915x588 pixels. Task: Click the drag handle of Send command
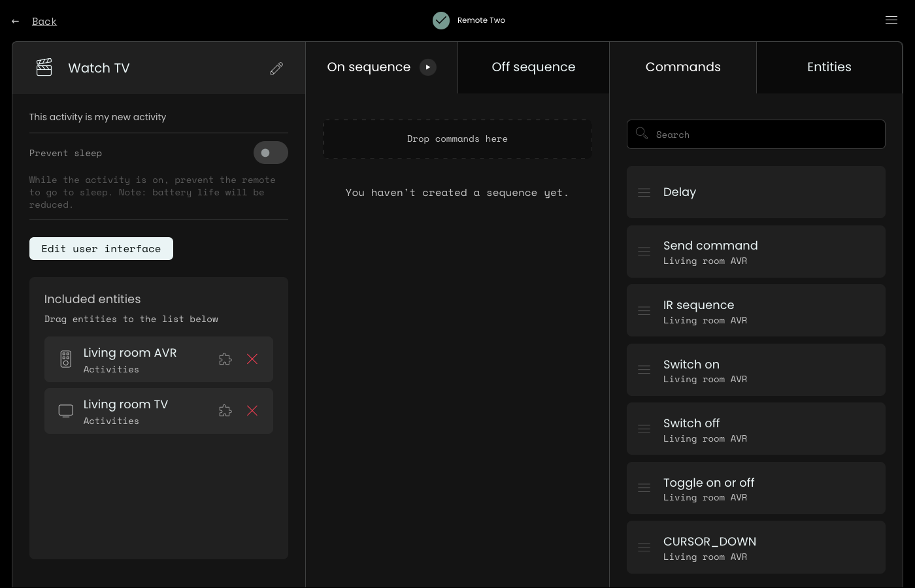(x=644, y=252)
